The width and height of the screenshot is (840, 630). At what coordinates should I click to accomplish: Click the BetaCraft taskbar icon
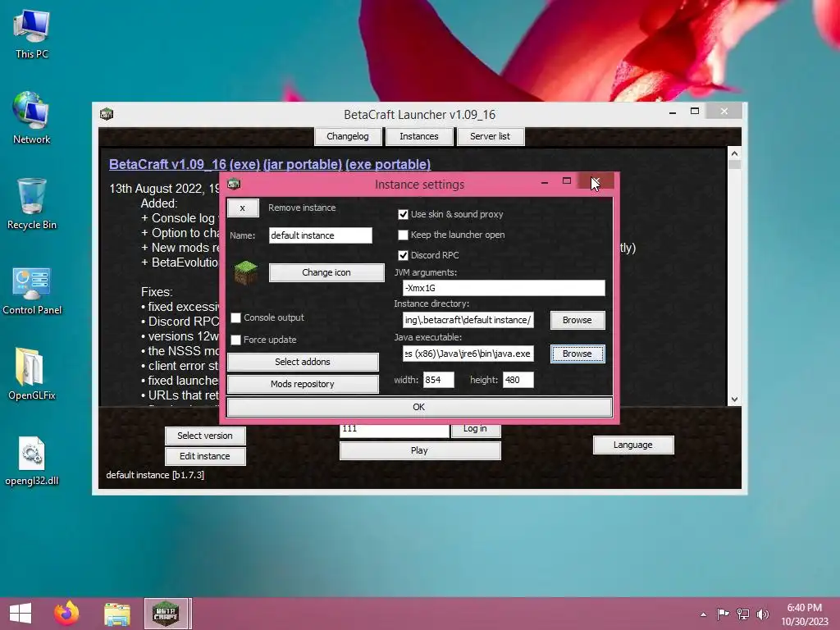166,614
